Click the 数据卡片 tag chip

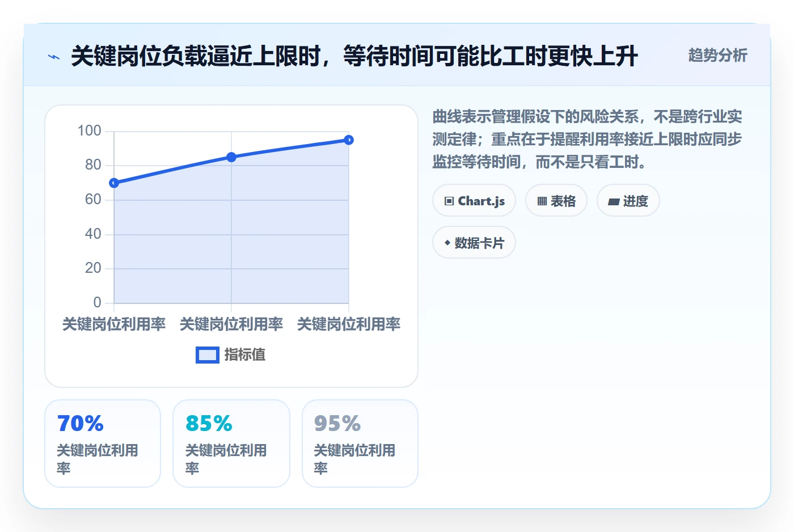tap(474, 243)
